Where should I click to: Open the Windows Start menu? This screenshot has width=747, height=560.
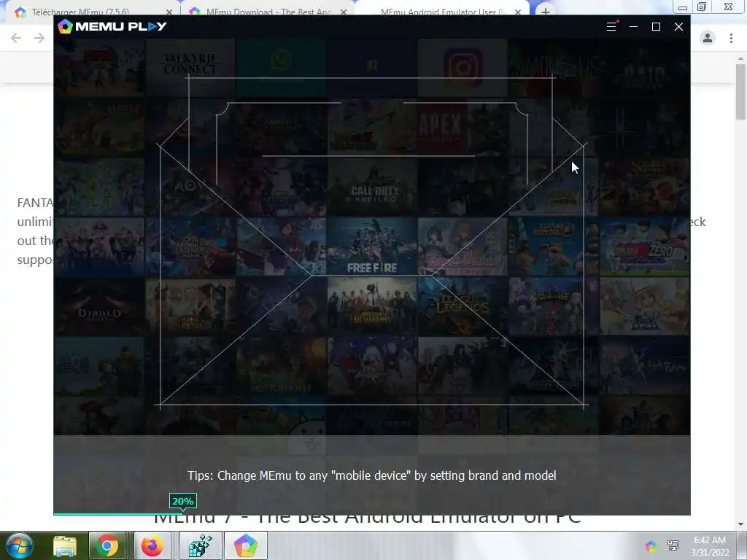[x=19, y=545]
